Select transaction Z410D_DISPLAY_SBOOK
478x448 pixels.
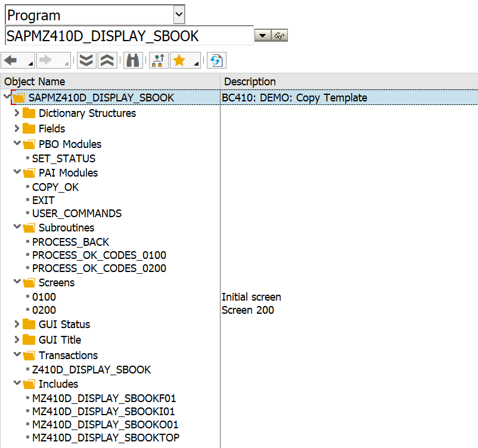(x=91, y=370)
